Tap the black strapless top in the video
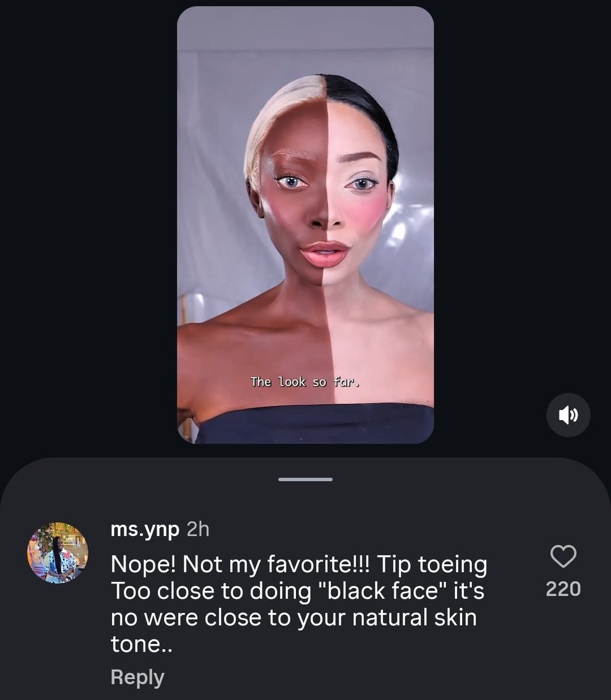Viewport: 611px width, 700px height. point(315,423)
